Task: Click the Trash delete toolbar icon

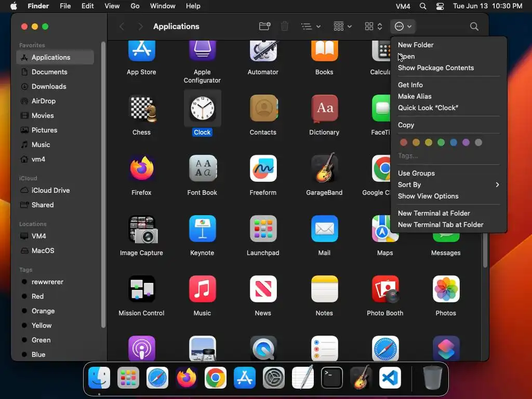Action: click(x=285, y=26)
